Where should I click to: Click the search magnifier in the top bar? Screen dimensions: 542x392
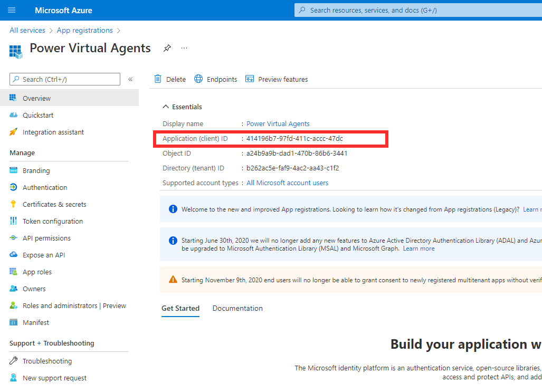click(x=302, y=10)
